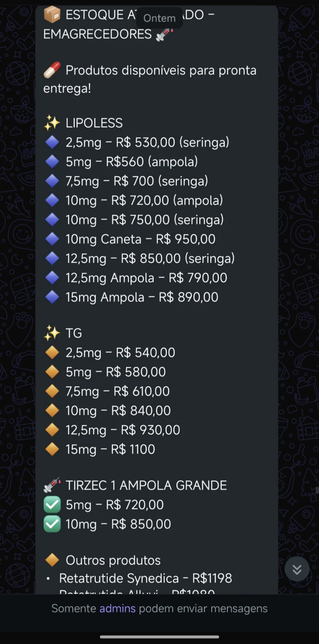The width and height of the screenshot is (319, 644).
Task: Open the admins link in the footer
Action: (117, 609)
